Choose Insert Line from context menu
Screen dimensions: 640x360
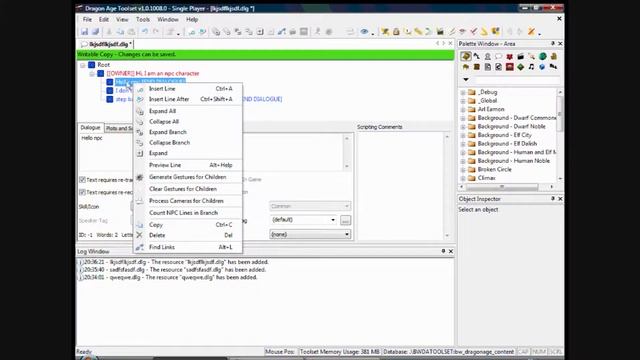click(188, 89)
